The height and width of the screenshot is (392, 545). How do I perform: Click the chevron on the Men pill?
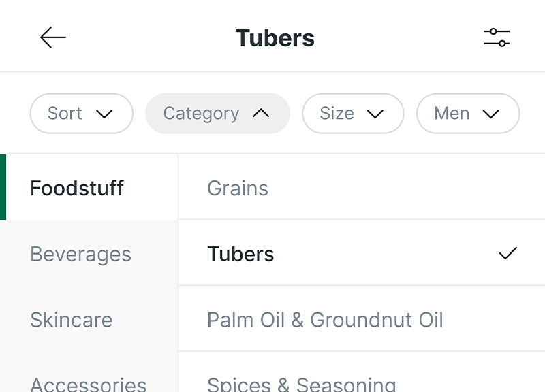point(490,114)
